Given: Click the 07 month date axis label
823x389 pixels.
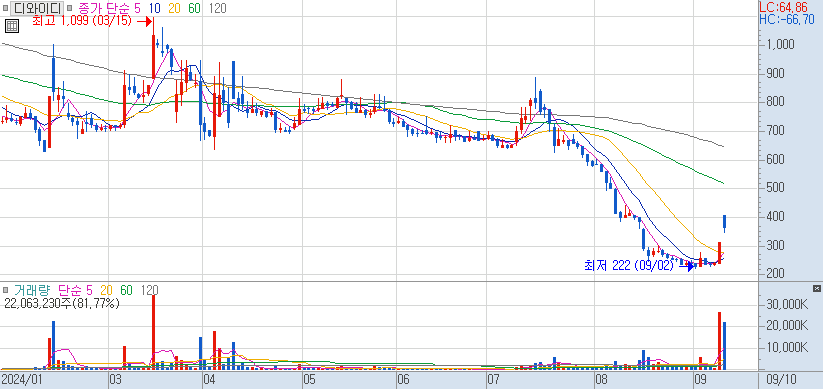Looking at the screenshot, I should (x=493, y=379).
